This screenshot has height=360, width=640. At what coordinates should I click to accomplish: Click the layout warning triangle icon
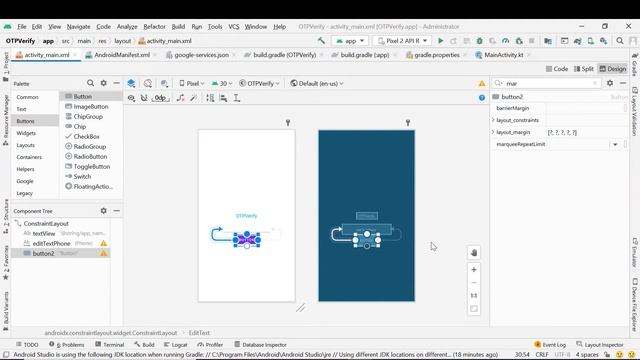482,83
